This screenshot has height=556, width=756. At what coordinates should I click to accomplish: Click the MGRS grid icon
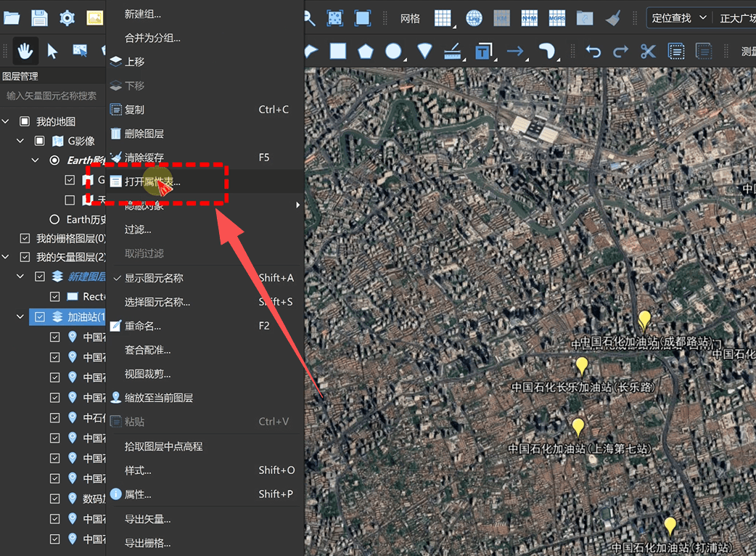click(x=557, y=18)
